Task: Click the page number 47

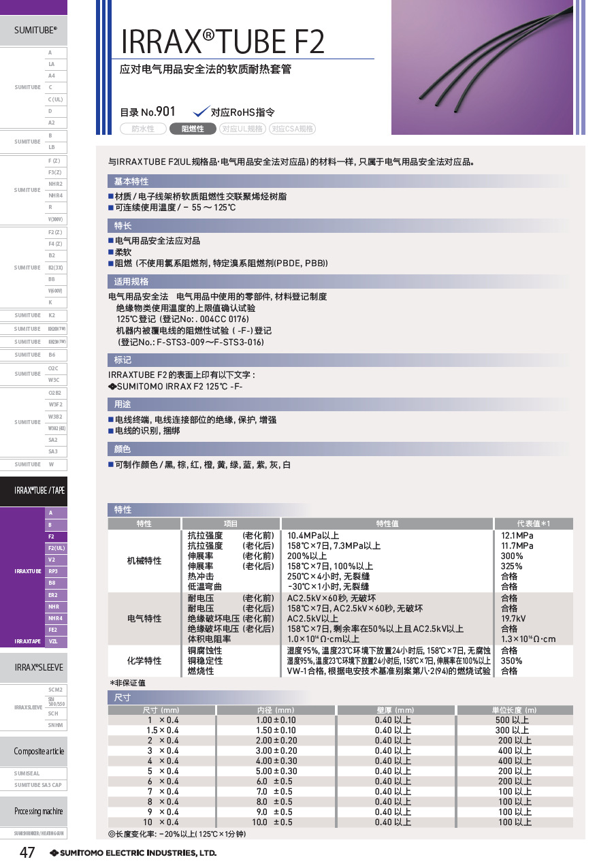Action: 27,852
